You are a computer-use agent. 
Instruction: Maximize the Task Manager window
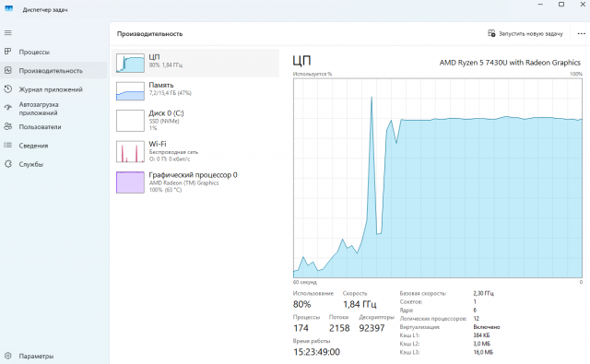pyautogui.click(x=561, y=5)
